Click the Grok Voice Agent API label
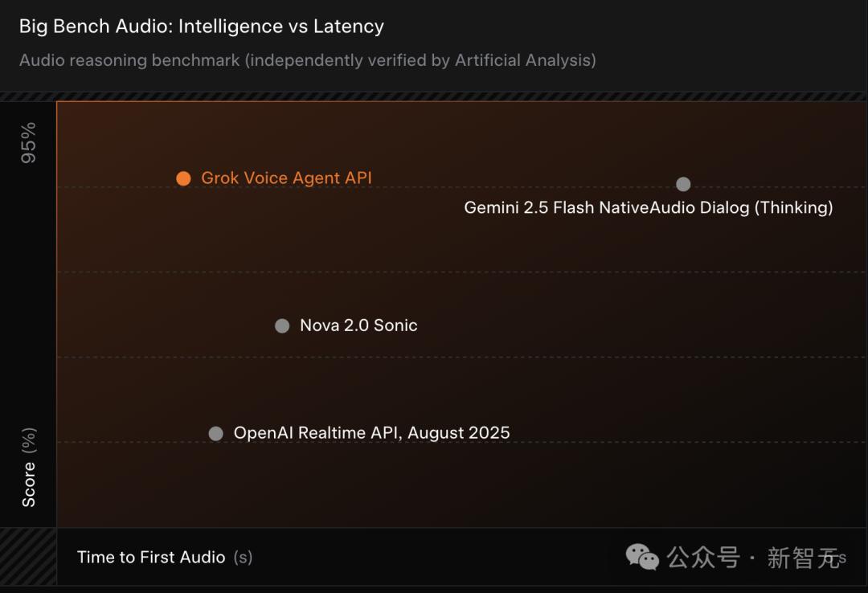 [286, 178]
